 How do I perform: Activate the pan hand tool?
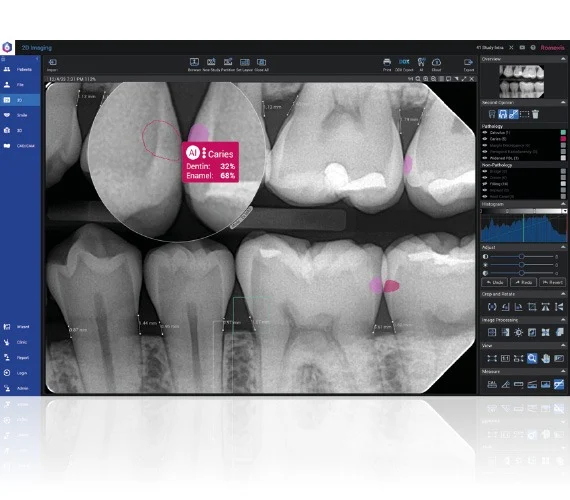point(545,359)
